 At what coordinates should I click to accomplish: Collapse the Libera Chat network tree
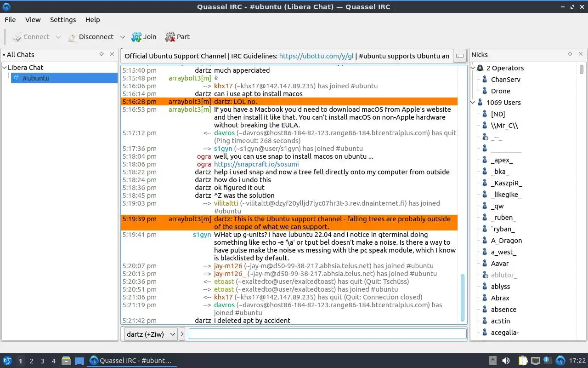[x=5, y=68]
